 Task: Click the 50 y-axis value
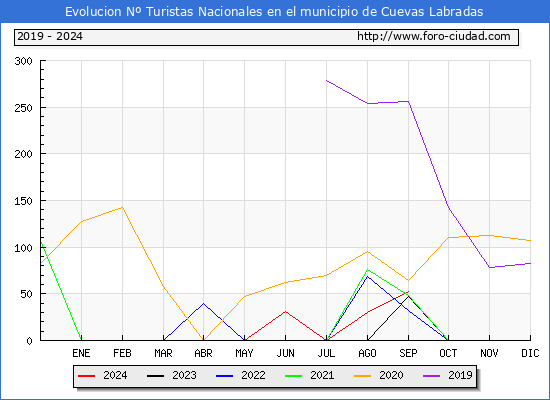pos(27,294)
